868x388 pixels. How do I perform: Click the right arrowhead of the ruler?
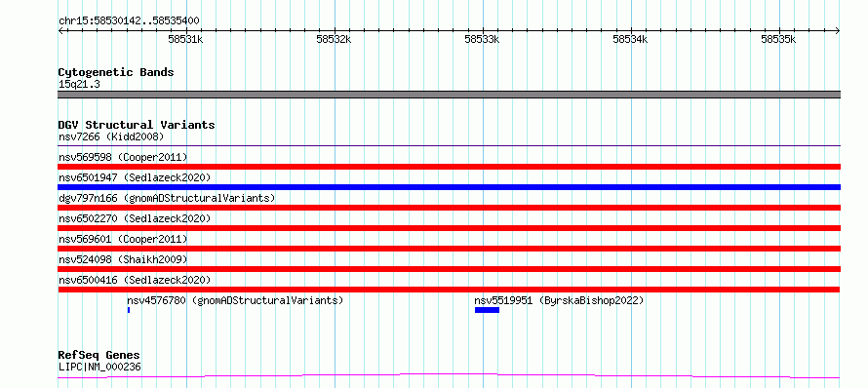838,31
